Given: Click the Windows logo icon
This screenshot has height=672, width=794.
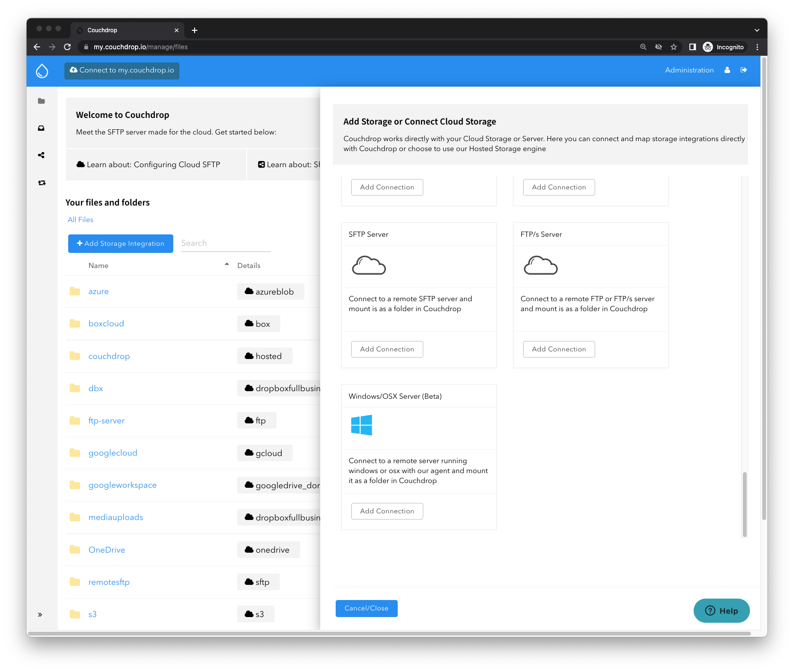Looking at the screenshot, I should pos(361,425).
